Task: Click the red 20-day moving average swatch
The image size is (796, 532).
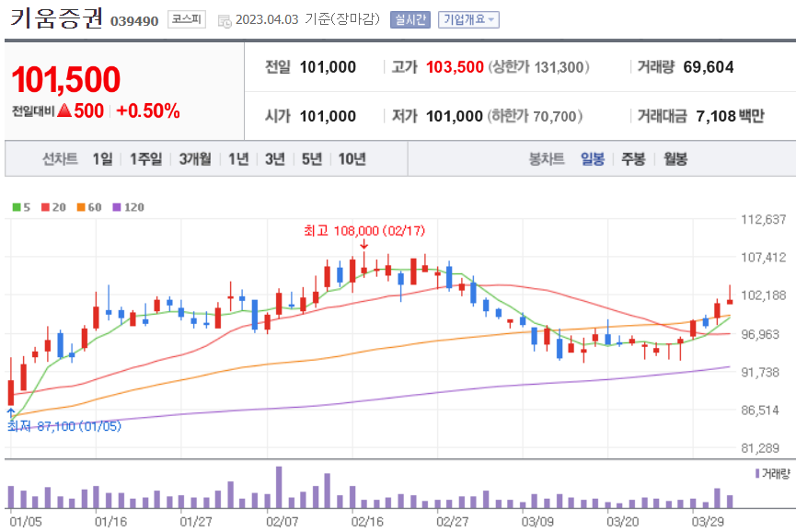Action: click(x=46, y=207)
